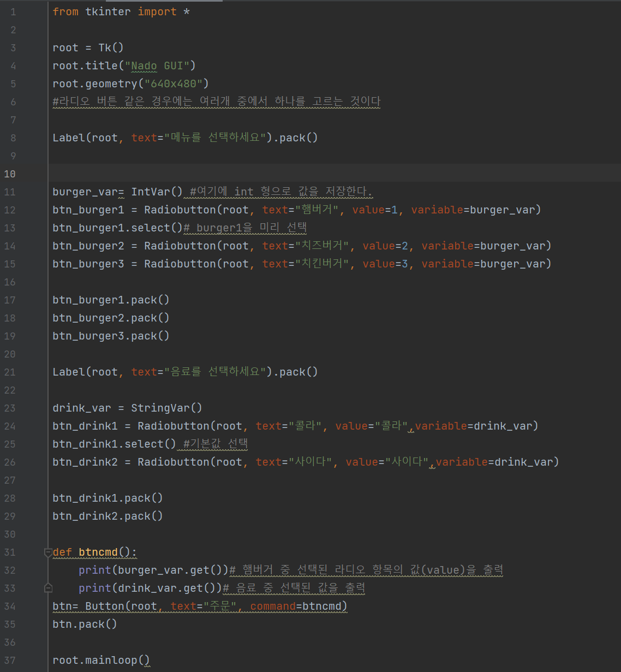The width and height of the screenshot is (621, 672).
Task: Click 'btn_drink1.select()' call
Action: (114, 444)
